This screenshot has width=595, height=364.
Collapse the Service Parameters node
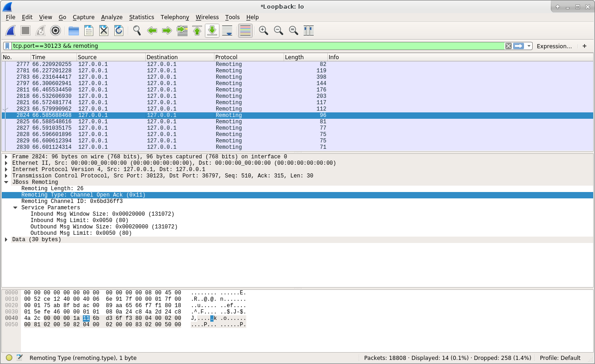15,207
